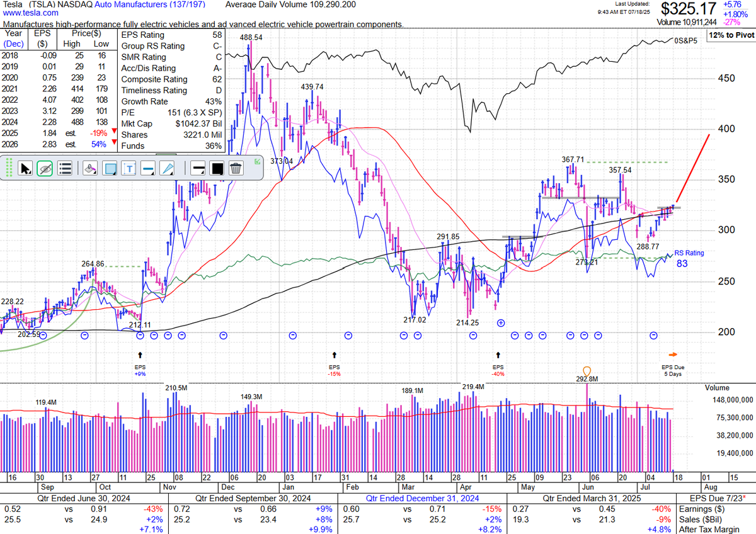This screenshot has height=534, width=756.
Task: Click the 0S&P5 index line label
Action: click(687, 40)
